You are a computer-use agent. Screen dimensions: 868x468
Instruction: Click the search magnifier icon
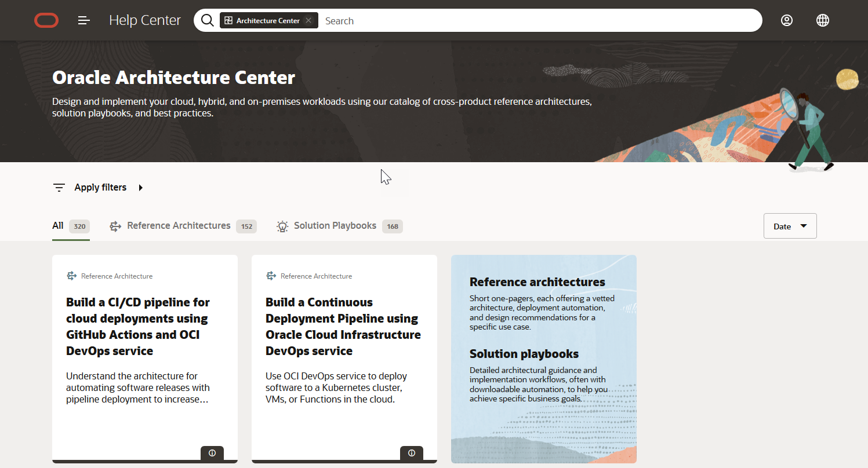click(207, 20)
